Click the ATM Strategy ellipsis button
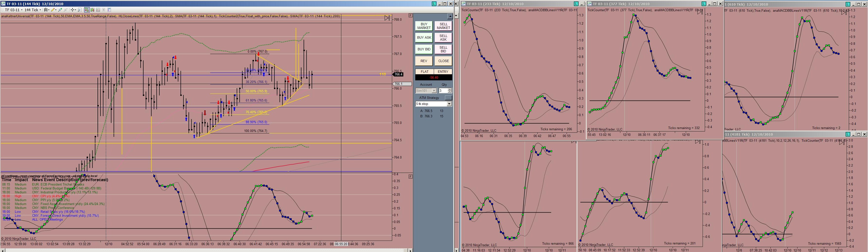 [448, 98]
